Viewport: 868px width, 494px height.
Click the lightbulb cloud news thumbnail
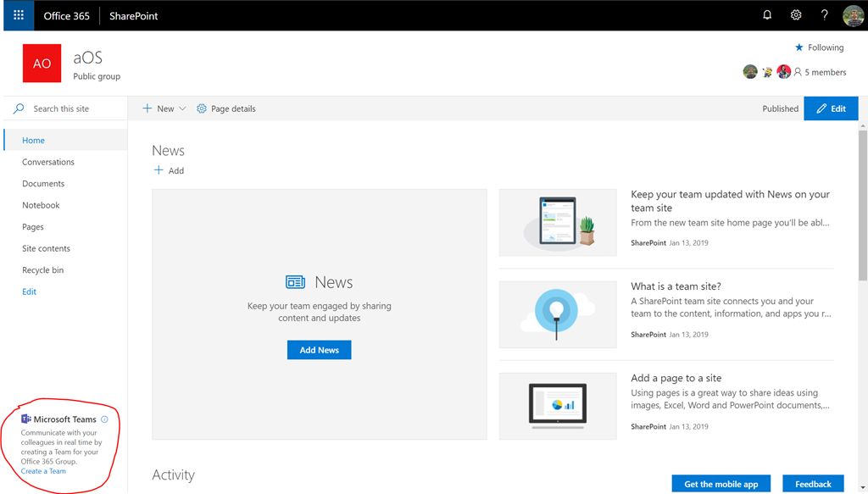(x=558, y=314)
